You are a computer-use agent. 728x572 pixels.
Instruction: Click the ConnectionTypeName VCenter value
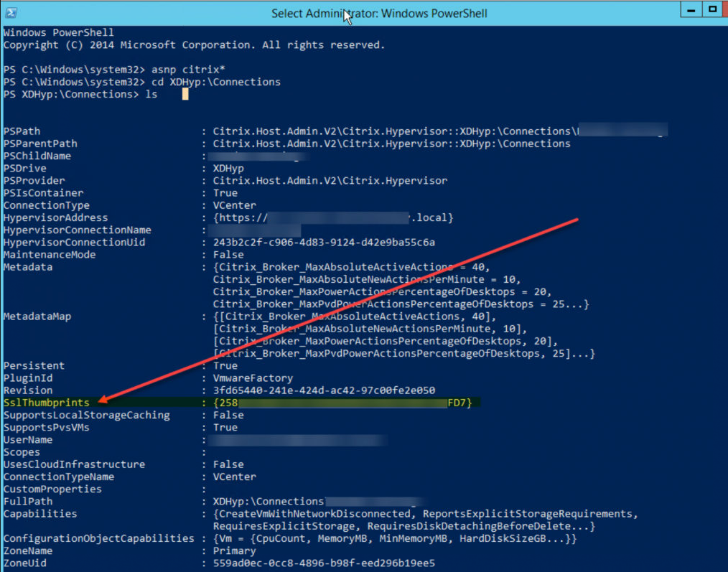tap(234, 477)
